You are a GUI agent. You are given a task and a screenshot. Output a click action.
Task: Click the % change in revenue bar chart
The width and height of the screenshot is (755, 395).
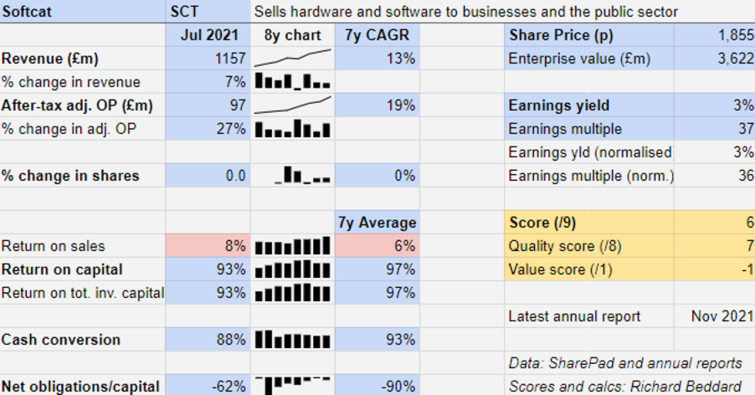(293, 81)
